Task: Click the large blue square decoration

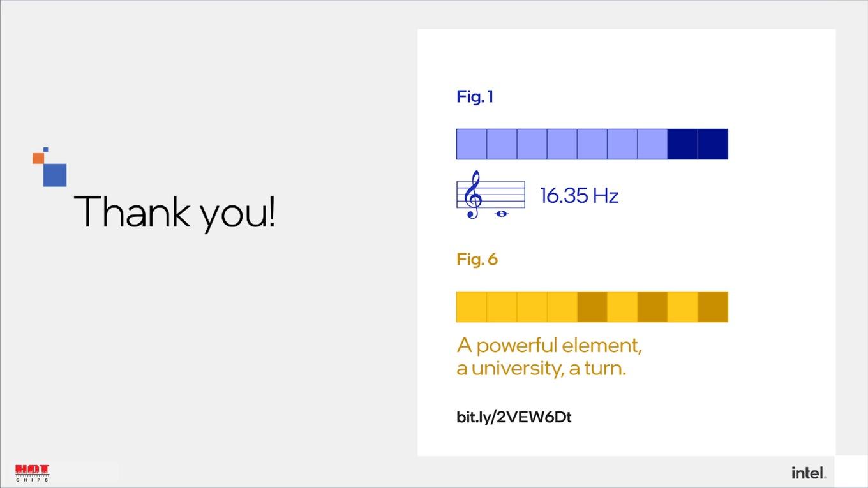Action: click(x=55, y=175)
